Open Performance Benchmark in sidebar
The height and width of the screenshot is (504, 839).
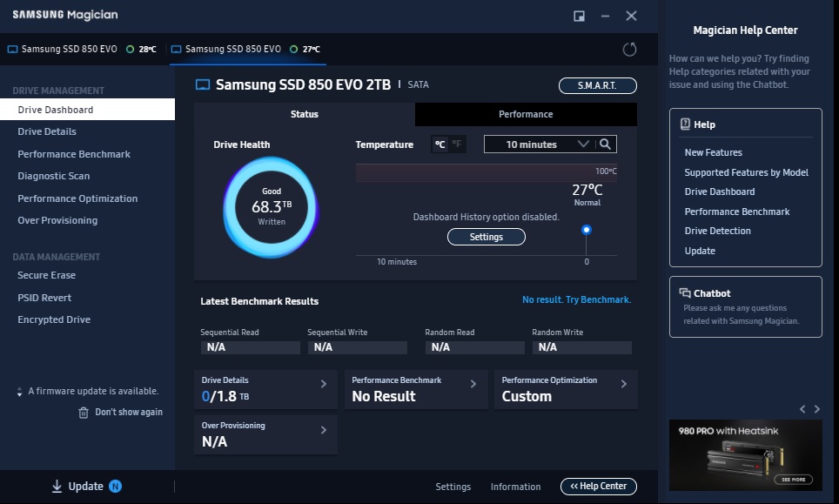pos(74,154)
